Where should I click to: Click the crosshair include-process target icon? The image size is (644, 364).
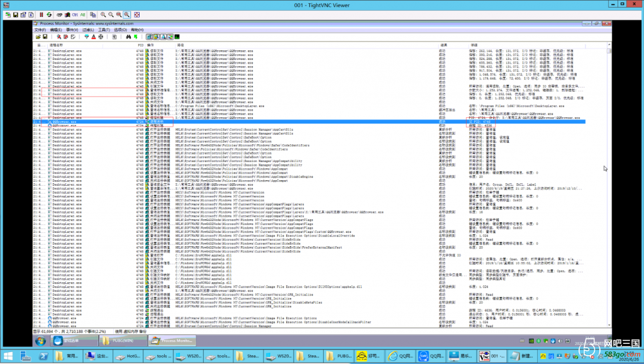click(x=101, y=37)
